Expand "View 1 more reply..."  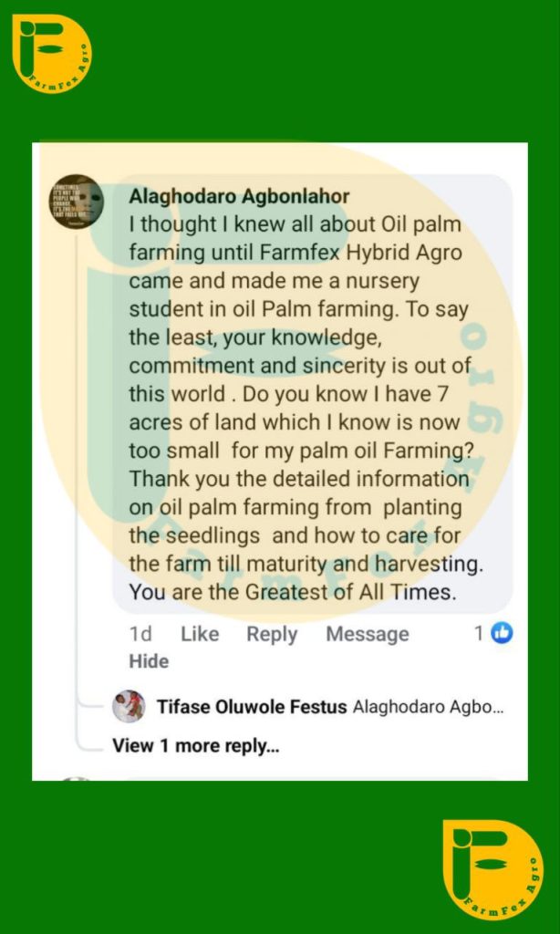(x=195, y=745)
